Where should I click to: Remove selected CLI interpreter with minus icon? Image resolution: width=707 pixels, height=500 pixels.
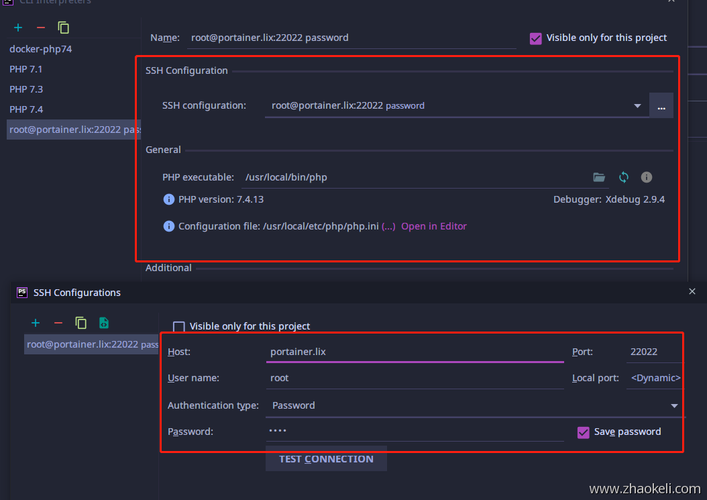click(41, 28)
